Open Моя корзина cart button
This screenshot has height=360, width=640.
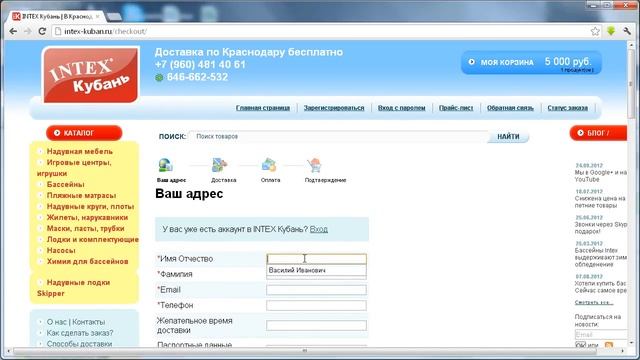click(531, 62)
